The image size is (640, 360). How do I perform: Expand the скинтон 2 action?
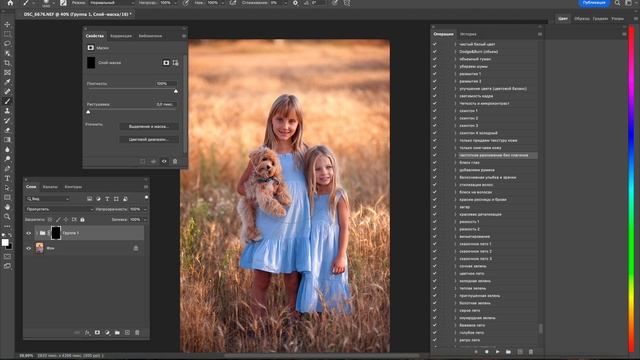pyautogui.click(x=456, y=118)
